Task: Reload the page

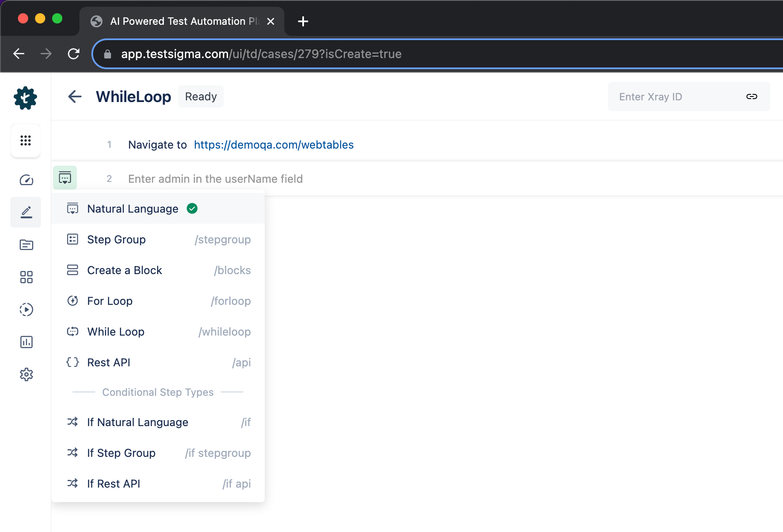Action: tap(73, 54)
